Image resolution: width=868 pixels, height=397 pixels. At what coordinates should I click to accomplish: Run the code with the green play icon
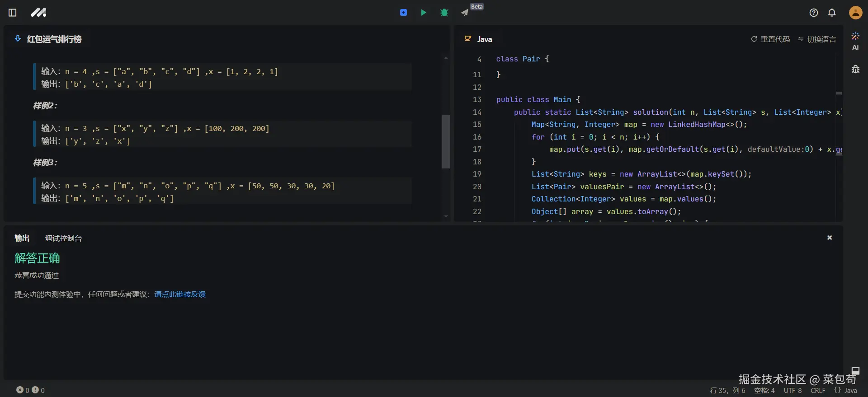click(x=424, y=13)
